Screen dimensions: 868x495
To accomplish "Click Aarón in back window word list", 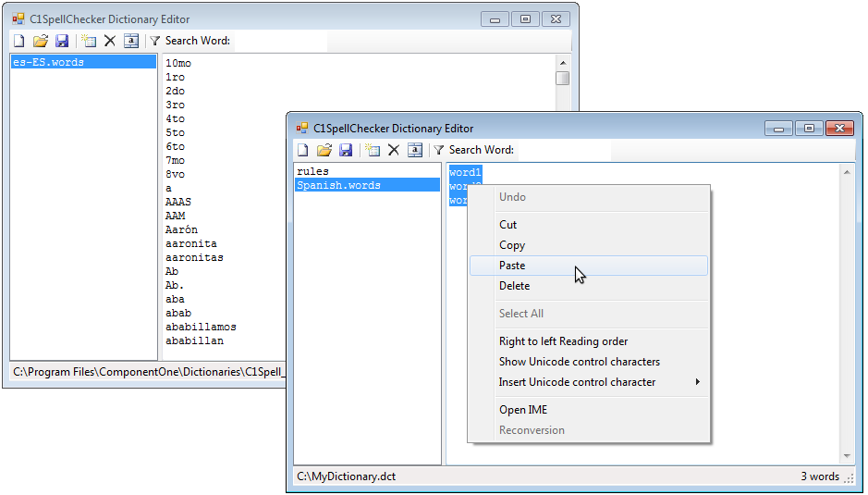I will click(181, 229).
